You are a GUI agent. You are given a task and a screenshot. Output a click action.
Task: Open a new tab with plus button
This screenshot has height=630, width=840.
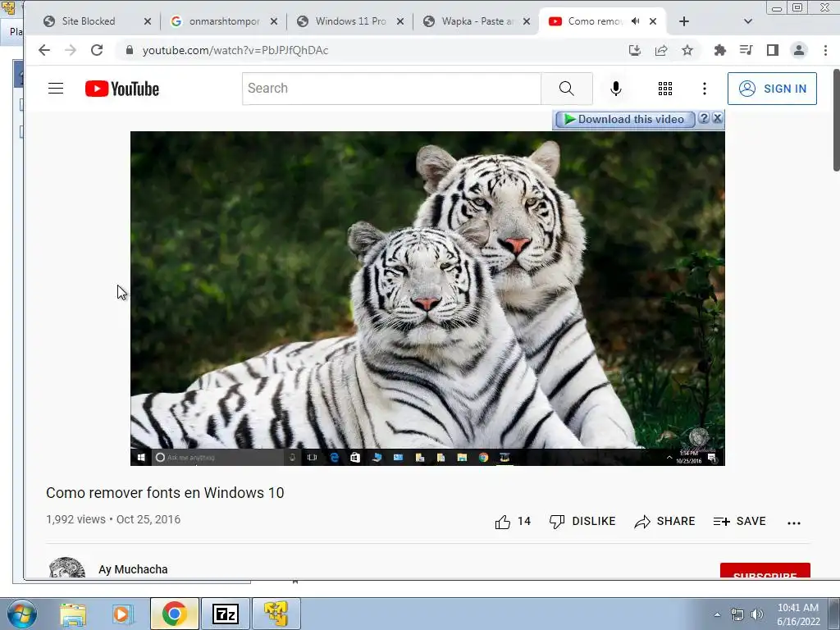pyautogui.click(x=684, y=21)
